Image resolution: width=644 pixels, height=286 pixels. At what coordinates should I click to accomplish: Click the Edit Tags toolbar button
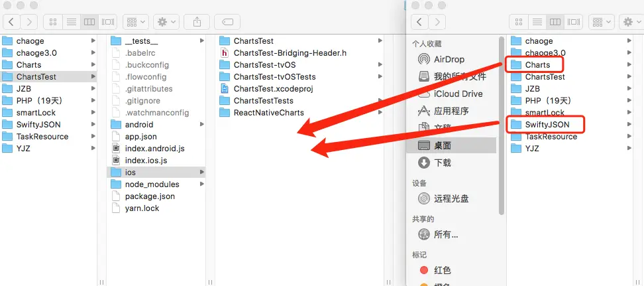227,22
